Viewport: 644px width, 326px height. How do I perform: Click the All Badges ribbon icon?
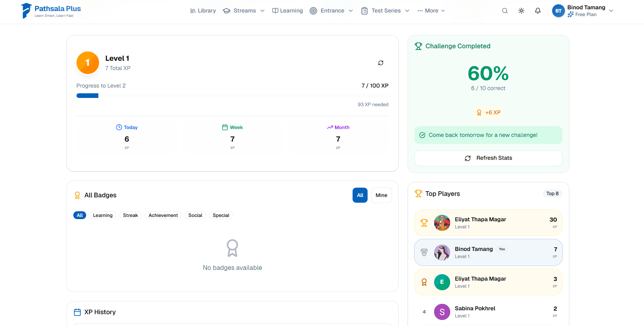tap(77, 195)
